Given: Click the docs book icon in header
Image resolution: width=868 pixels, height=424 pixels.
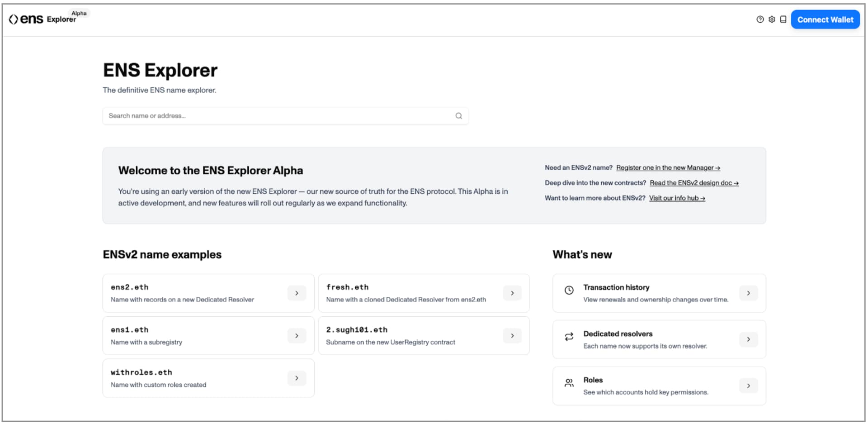Looking at the screenshot, I should 783,19.
